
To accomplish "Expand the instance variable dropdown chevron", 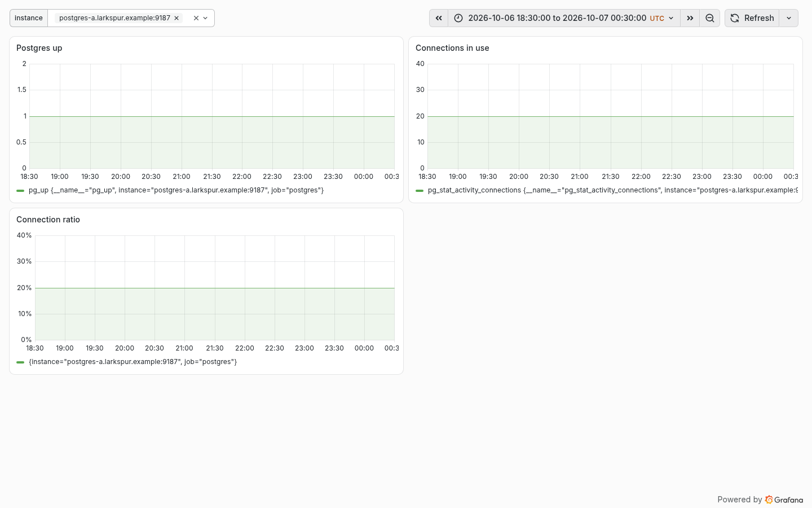I will click(x=205, y=18).
